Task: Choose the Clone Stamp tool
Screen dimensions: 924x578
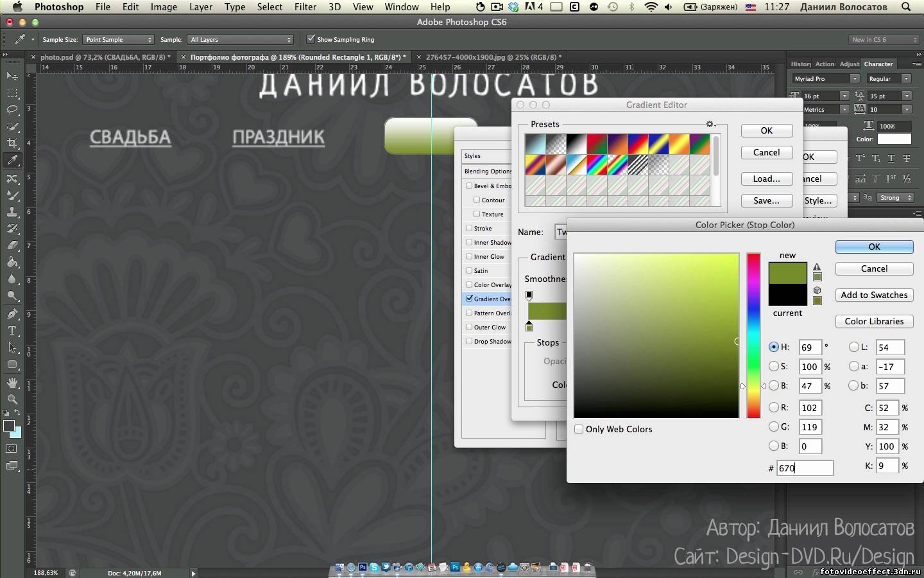Action: pos(12,212)
